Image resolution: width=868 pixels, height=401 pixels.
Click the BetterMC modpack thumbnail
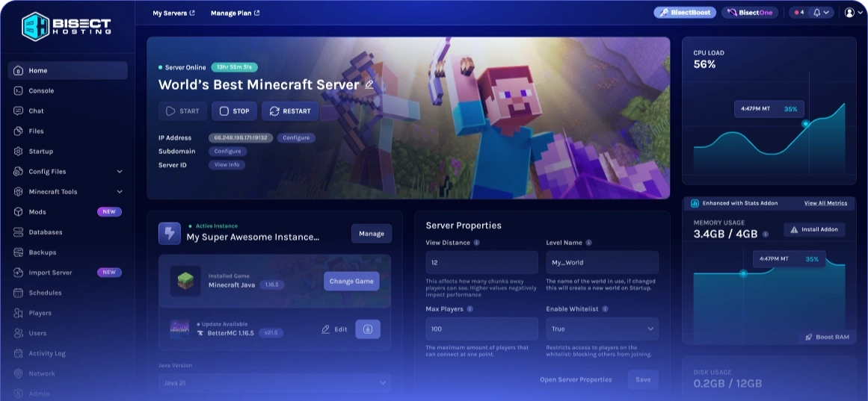click(x=179, y=329)
